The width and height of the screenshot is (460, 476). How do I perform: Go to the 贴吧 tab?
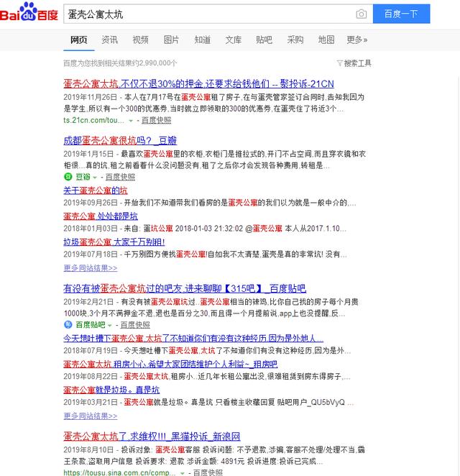[264, 40]
